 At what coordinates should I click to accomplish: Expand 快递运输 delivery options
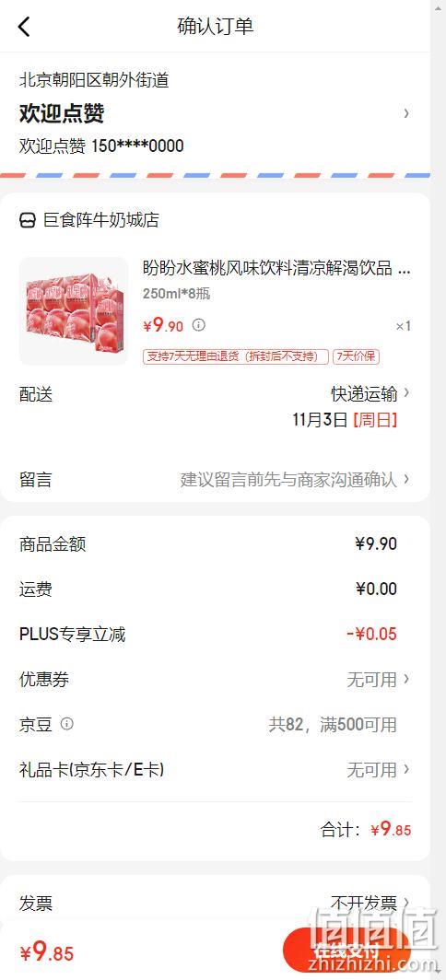(x=371, y=393)
